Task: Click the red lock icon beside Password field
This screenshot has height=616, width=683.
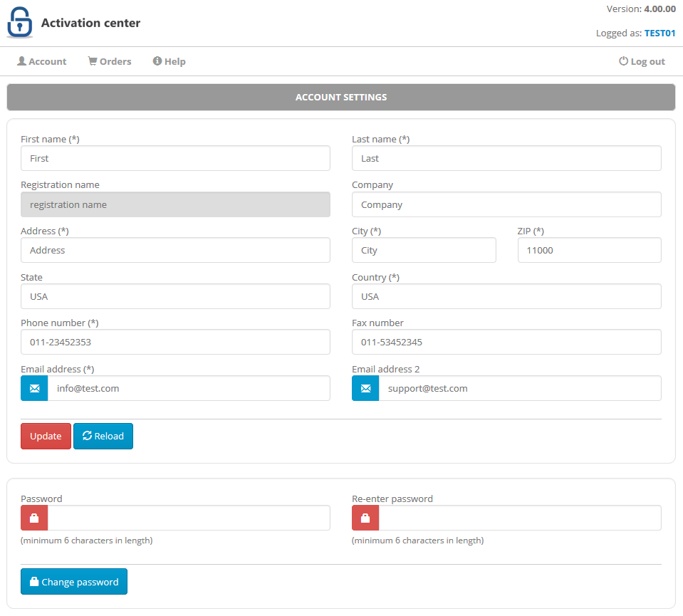Action: tap(34, 518)
